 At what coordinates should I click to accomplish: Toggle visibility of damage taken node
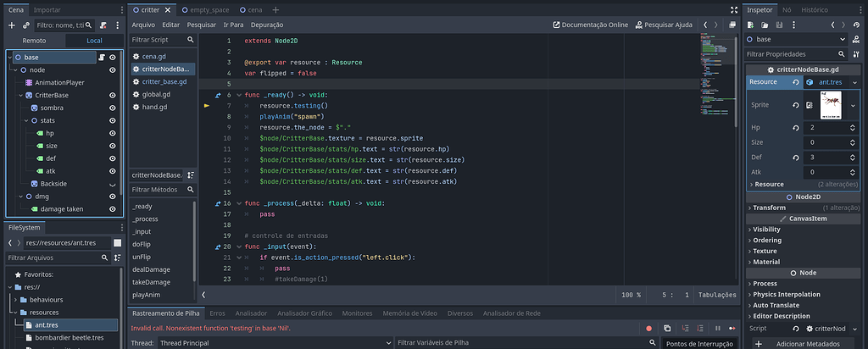113,209
